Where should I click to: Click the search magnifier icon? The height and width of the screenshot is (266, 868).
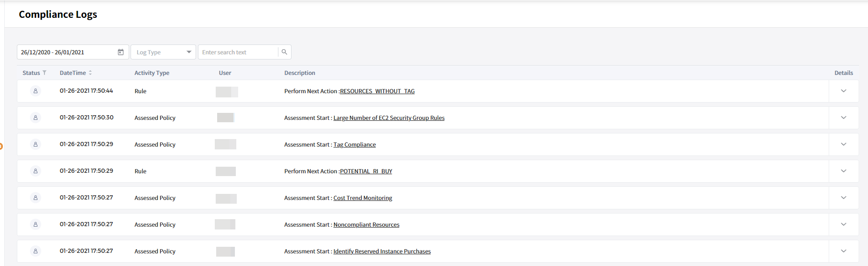coord(284,52)
